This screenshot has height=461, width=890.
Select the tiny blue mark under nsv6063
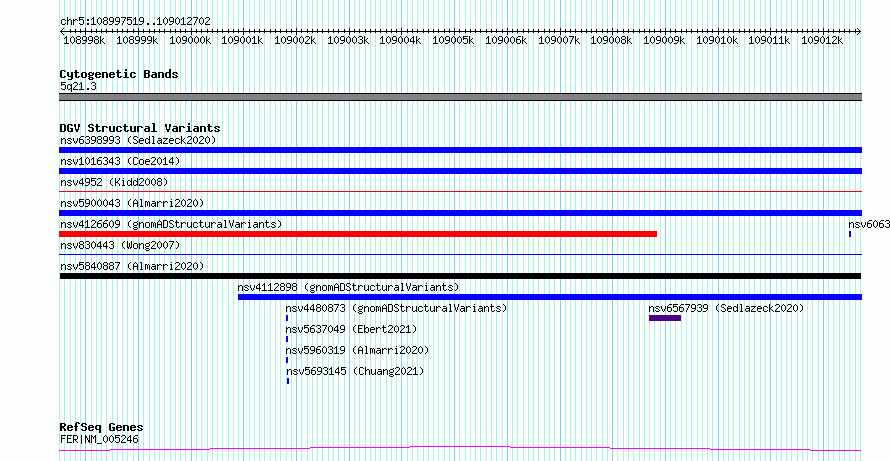tap(850, 234)
